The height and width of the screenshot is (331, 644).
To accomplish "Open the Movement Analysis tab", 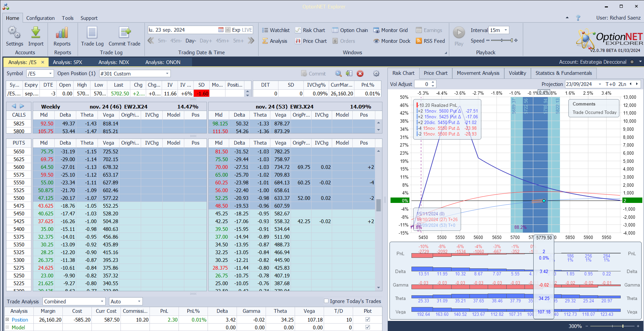I will click(x=478, y=73).
